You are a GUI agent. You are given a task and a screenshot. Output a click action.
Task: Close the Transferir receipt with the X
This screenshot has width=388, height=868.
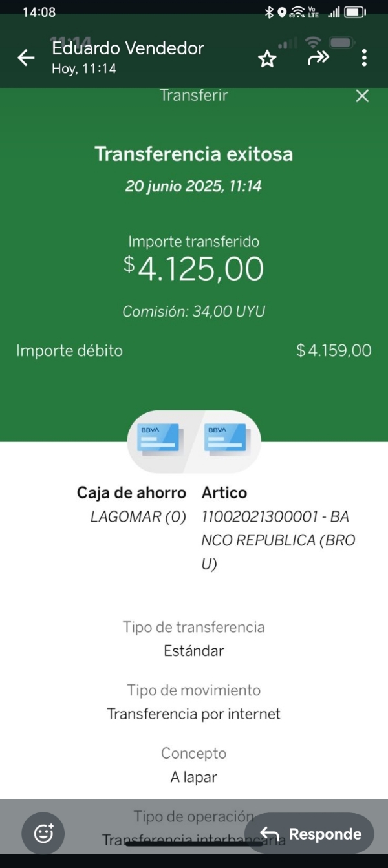(x=362, y=96)
